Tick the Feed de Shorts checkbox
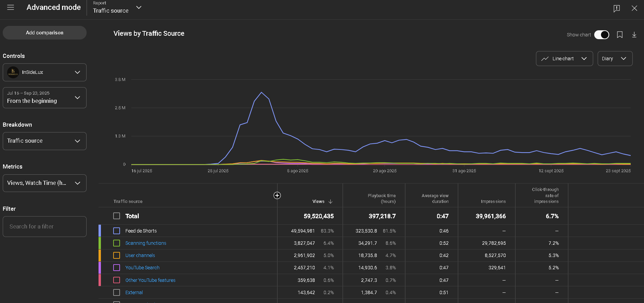644x303 pixels. tap(117, 231)
